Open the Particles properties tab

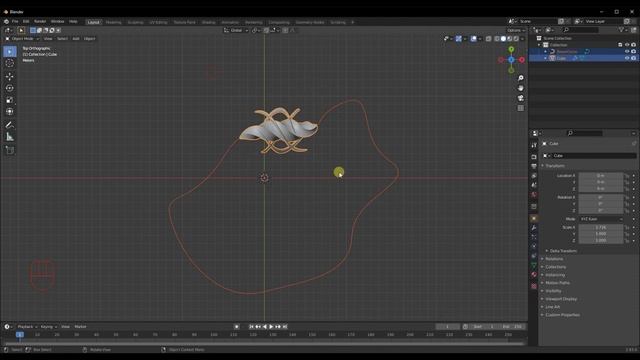[534, 237]
